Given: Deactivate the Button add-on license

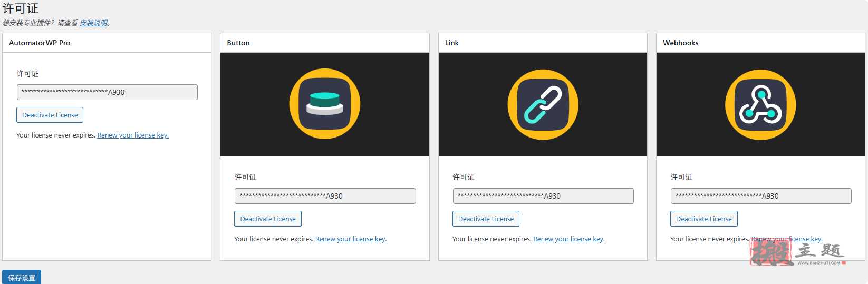Looking at the screenshot, I should pos(268,219).
